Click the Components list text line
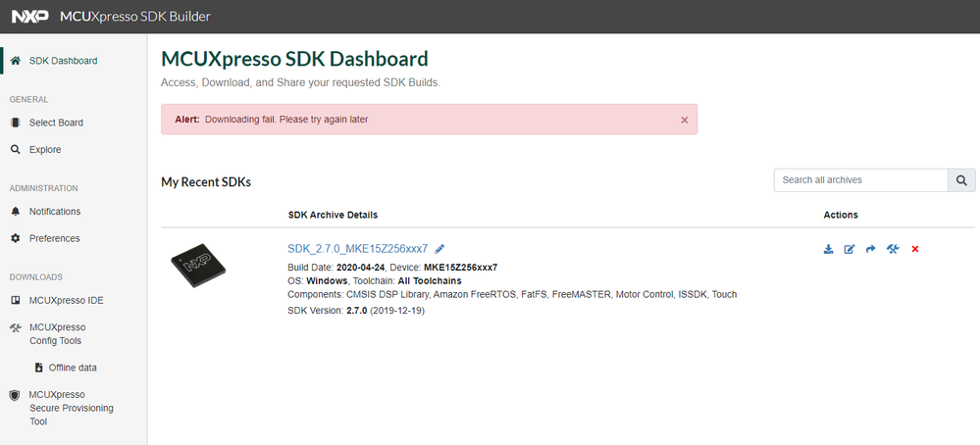 point(512,294)
